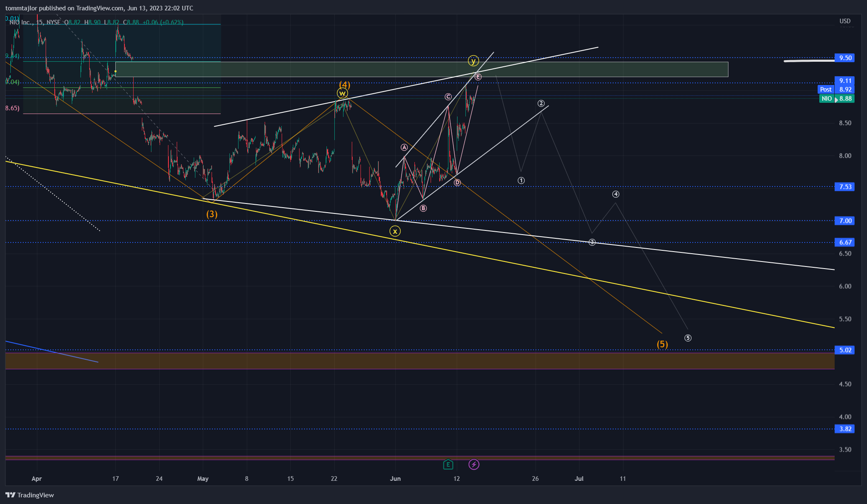The width and height of the screenshot is (867, 504).
Task: Select the white circled 4 projection label
Action: (x=616, y=194)
